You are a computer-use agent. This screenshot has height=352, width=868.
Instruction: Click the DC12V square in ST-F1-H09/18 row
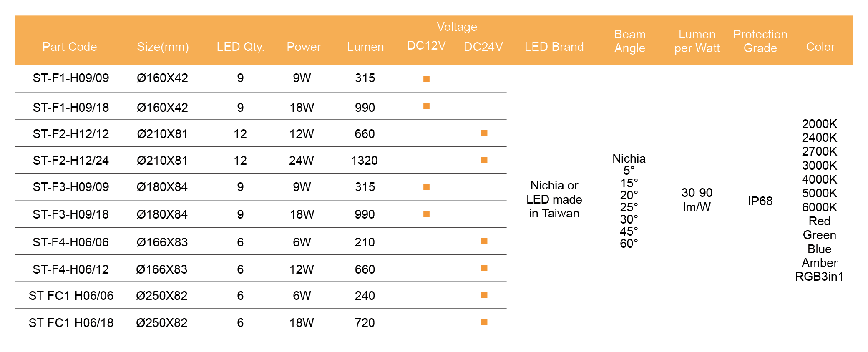point(426,106)
